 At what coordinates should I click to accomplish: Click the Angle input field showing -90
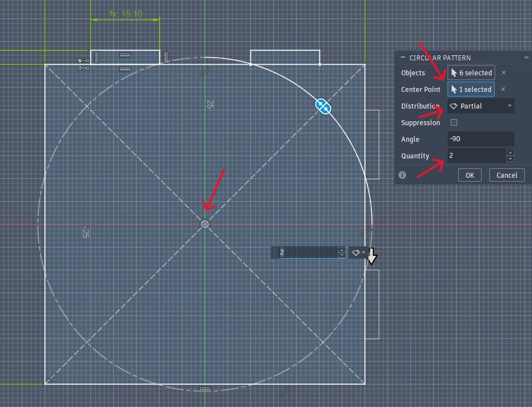[x=481, y=139]
